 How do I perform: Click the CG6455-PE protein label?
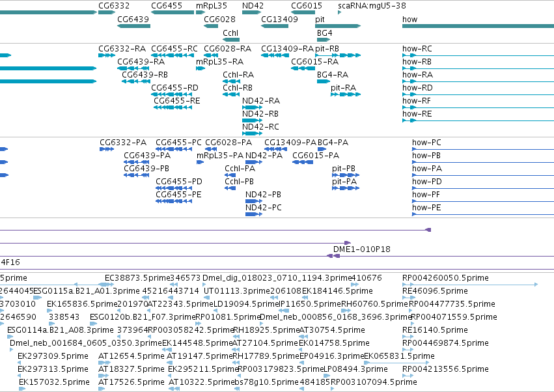[178, 195]
